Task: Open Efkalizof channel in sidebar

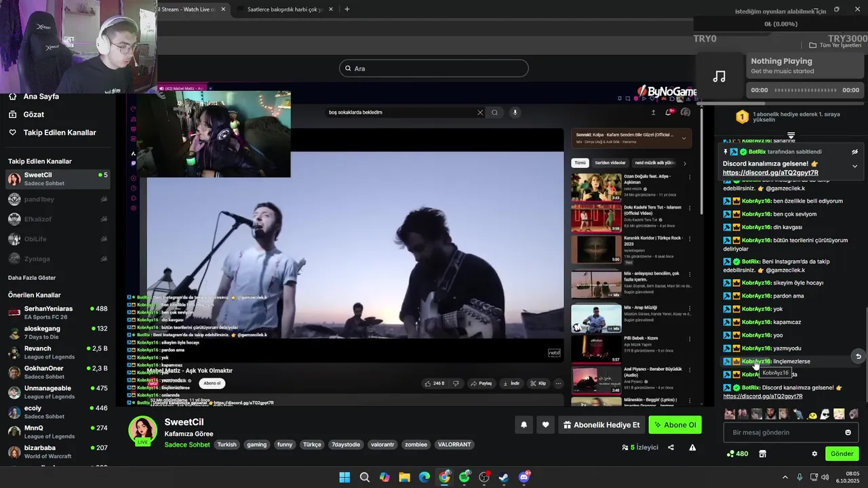Action: point(58,219)
